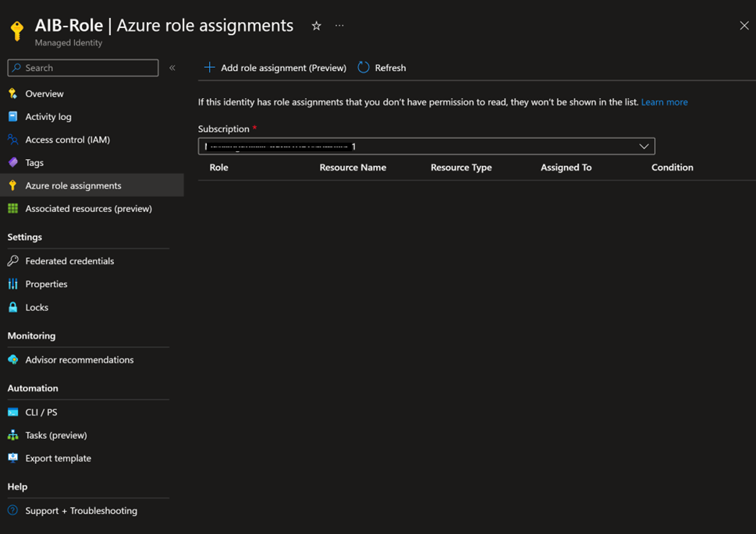
Task: Click the Refresh button label
Action: coord(391,68)
